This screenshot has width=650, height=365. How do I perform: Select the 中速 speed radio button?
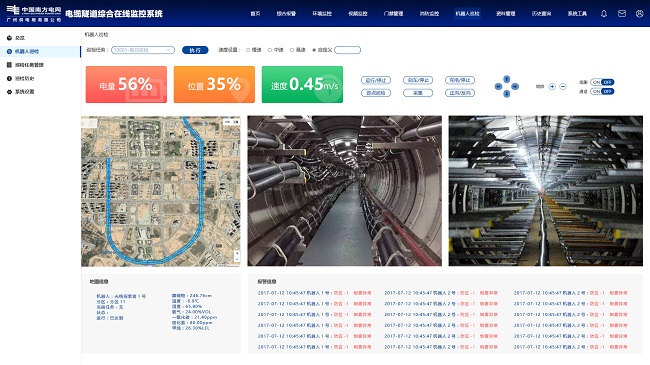270,50
